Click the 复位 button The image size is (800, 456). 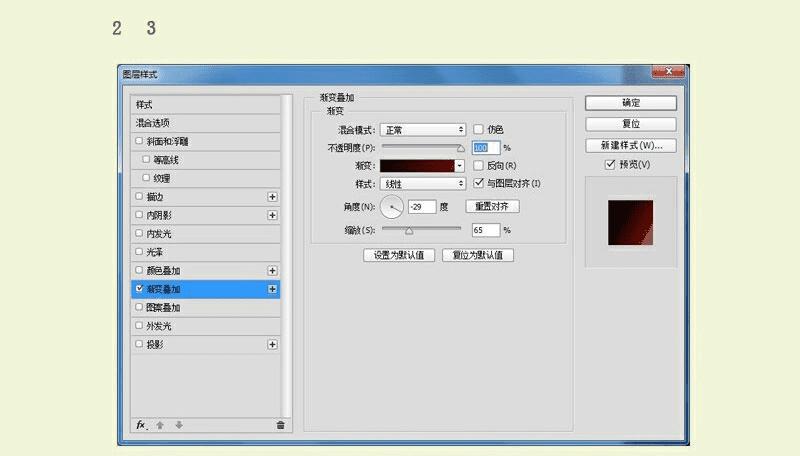[631, 124]
